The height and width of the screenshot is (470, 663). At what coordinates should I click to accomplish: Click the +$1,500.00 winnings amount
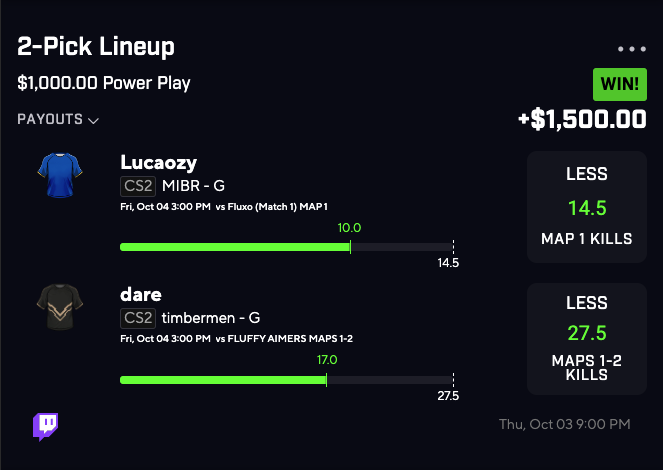(x=582, y=120)
